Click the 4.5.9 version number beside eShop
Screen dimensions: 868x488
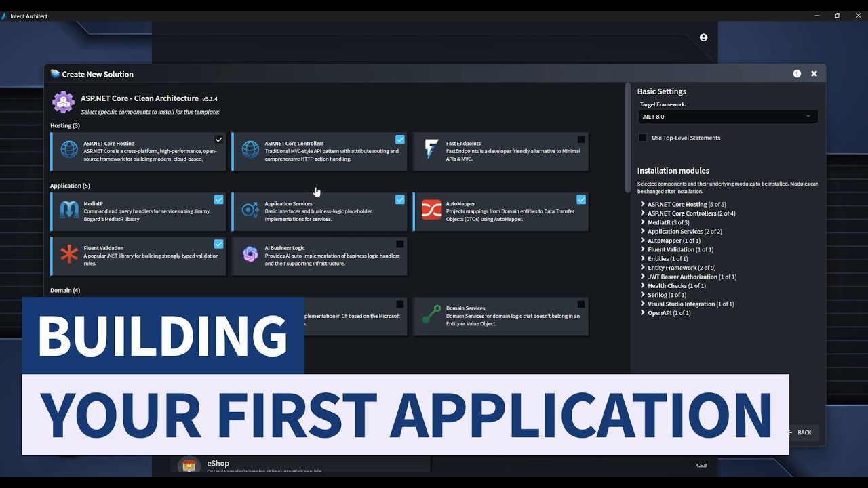click(701, 466)
